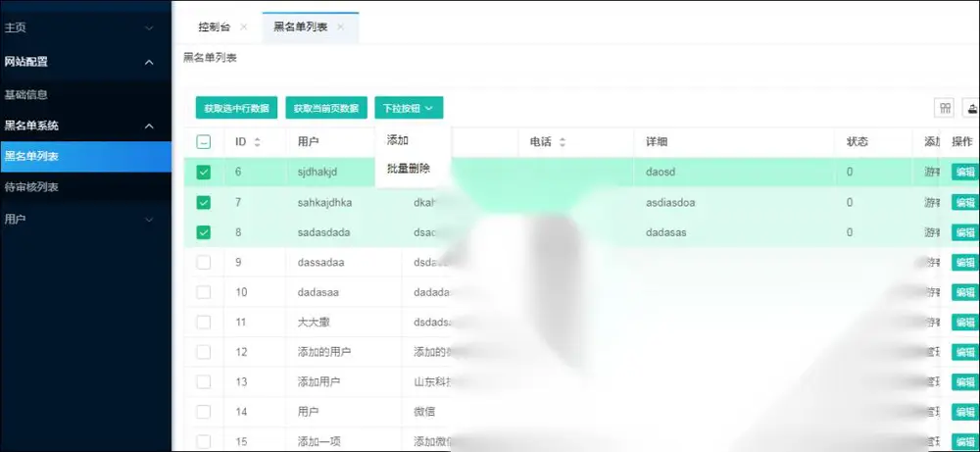Open 基础信息 in the sidebar
This screenshot has height=452, width=980.
85,95
